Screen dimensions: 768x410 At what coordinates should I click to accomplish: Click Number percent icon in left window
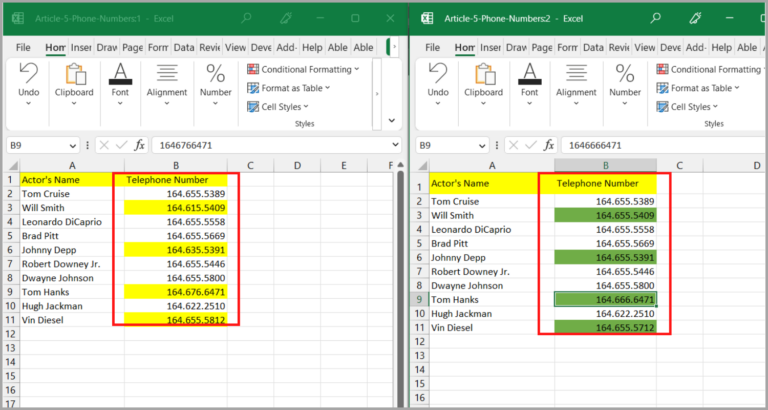pyautogui.click(x=215, y=75)
